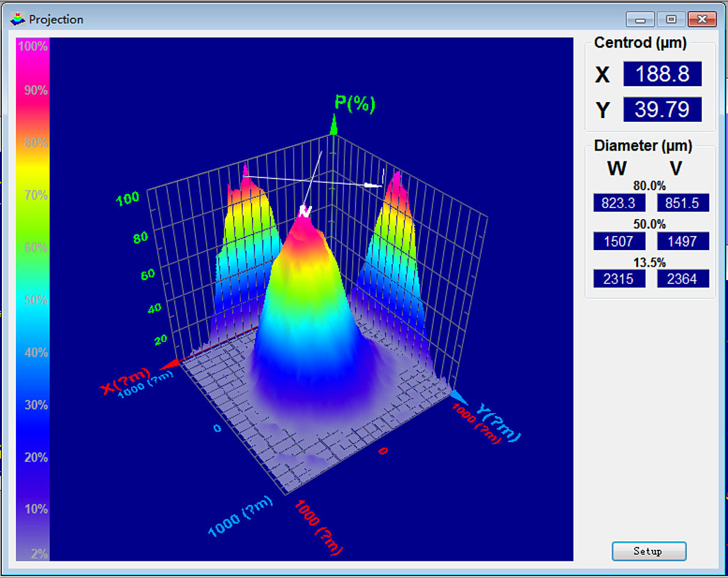728x578 pixels.
Task: Select the 80.0% V diameter value 851.5
Action: [683, 203]
